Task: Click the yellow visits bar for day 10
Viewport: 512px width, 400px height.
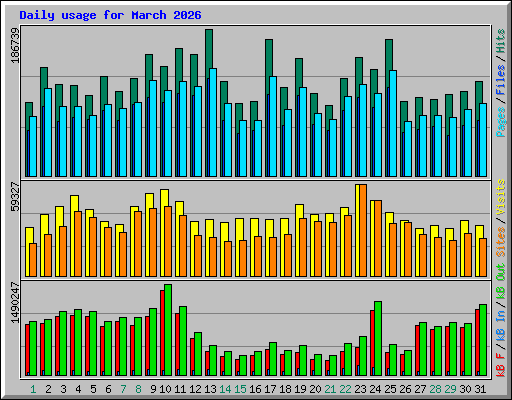Action: (164, 198)
